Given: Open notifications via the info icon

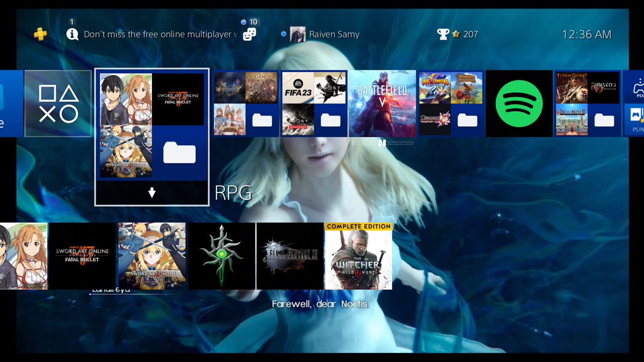Looking at the screenshot, I should (x=72, y=34).
